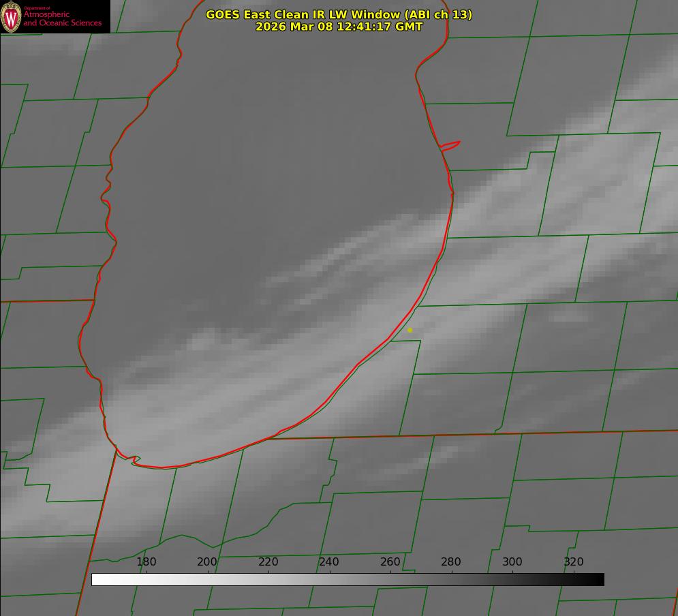Click the yellow location marker dot
678x616 pixels.
(x=410, y=330)
